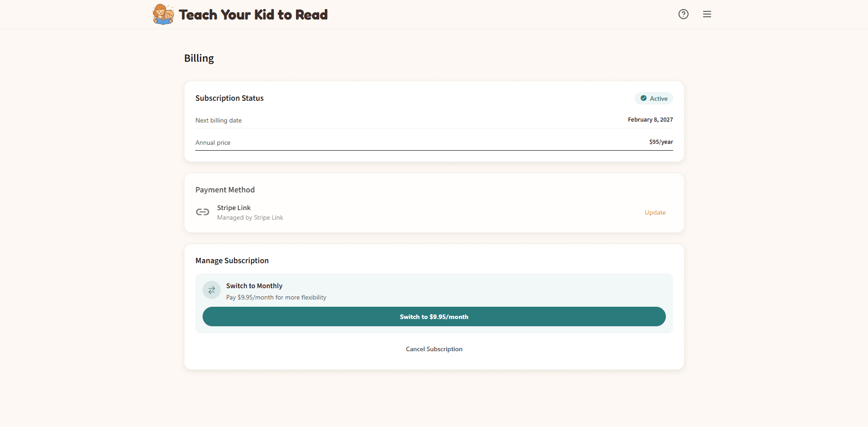
Task: Open the hamburger menu icon
Action: point(707,14)
